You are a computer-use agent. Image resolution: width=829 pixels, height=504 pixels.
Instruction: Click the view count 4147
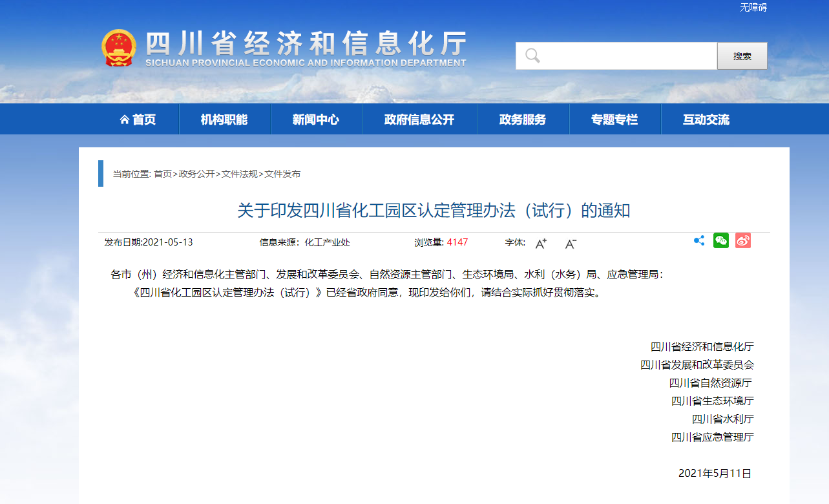point(457,242)
